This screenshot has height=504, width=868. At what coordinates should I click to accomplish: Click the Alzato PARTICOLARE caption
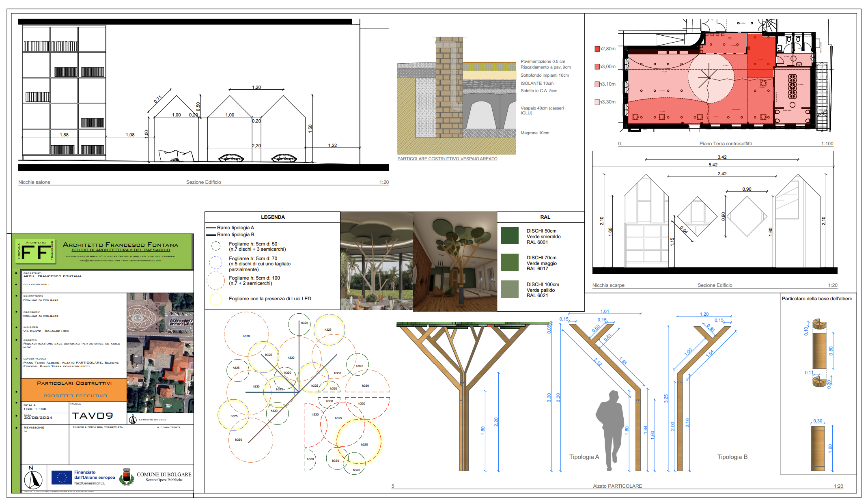pos(617,486)
